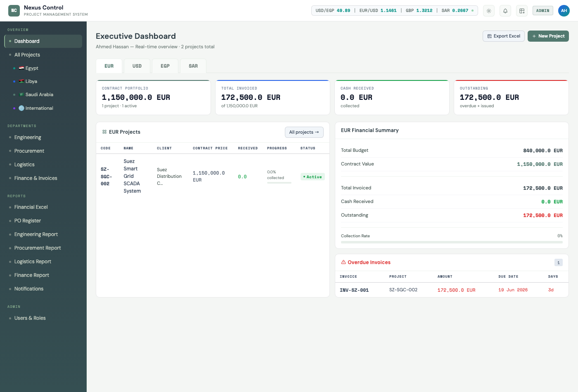The image size is (578, 392).
Task: Click the Collection Rate progress bar
Action: 452,242
